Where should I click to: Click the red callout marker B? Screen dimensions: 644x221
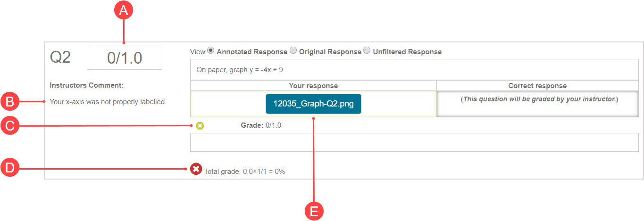pos(10,101)
